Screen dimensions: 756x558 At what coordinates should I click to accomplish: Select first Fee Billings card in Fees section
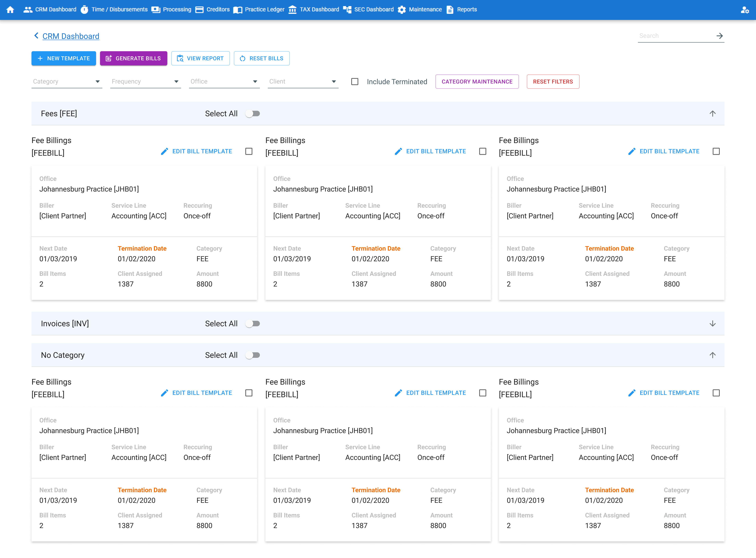point(249,151)
